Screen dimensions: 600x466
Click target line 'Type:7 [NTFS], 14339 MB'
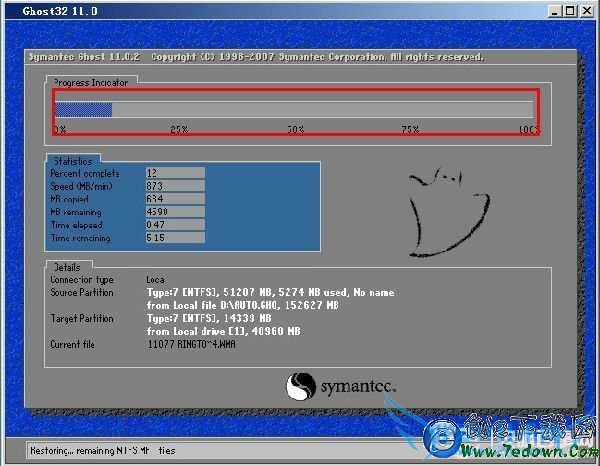(x=209, y=318)
